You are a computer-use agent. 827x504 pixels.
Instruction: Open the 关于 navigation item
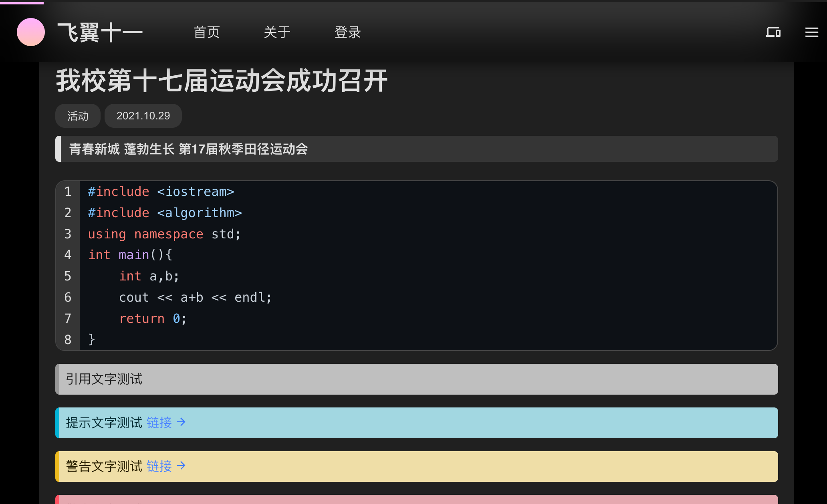point(277,32)
